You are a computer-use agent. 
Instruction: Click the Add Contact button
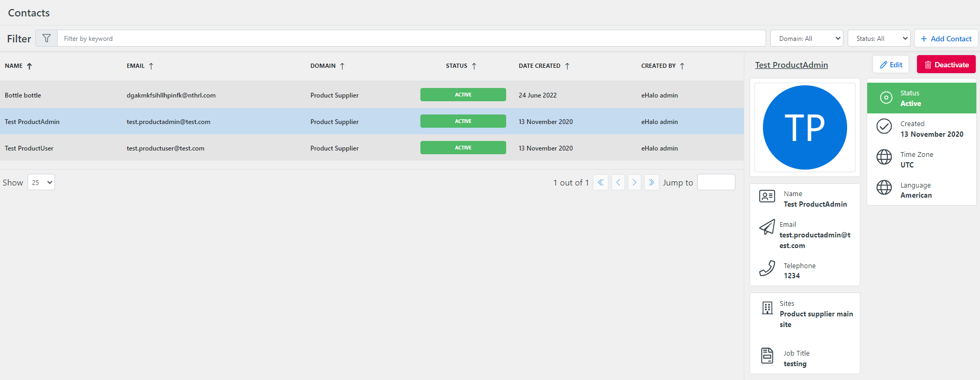(x=946, y=38)
